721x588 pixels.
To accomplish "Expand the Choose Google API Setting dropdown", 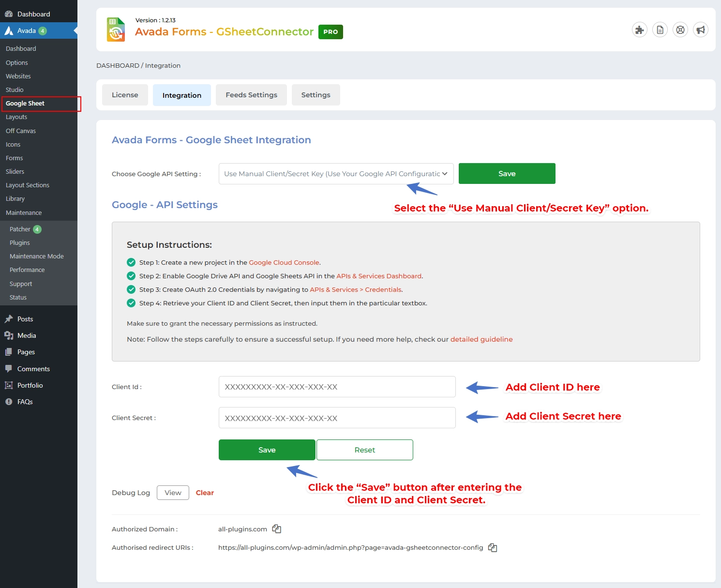I will pos(336,174).
